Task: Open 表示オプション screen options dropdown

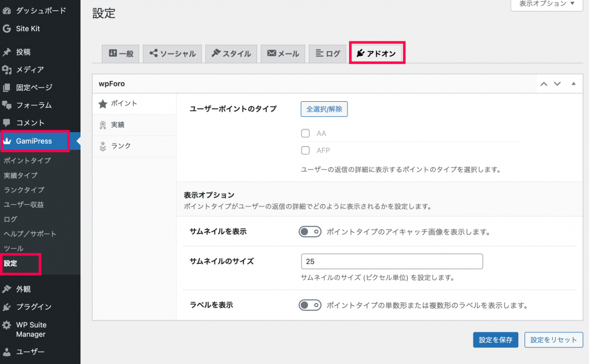Action: pos(546,4)
